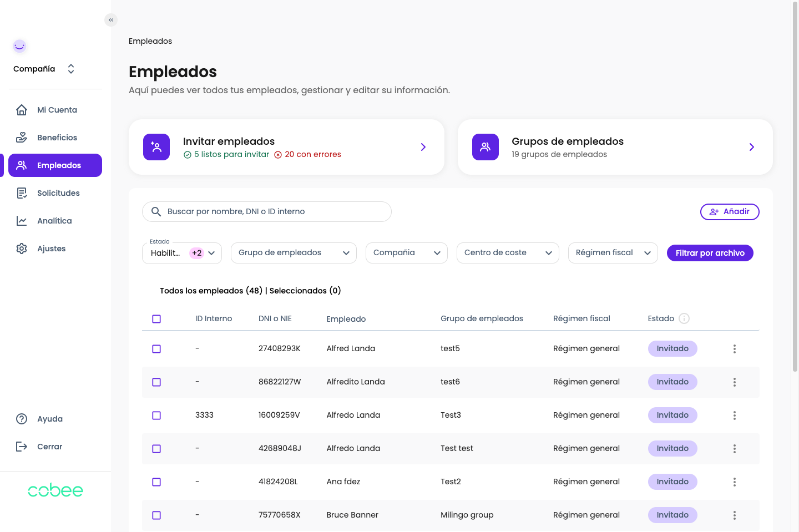Click the Estado column info icon
Screen dimensions: 799x532
(684, 318)
